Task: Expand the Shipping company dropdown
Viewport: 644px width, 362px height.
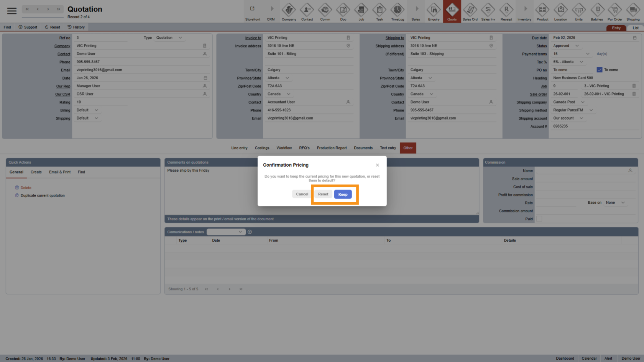Action: coord(583,102)
